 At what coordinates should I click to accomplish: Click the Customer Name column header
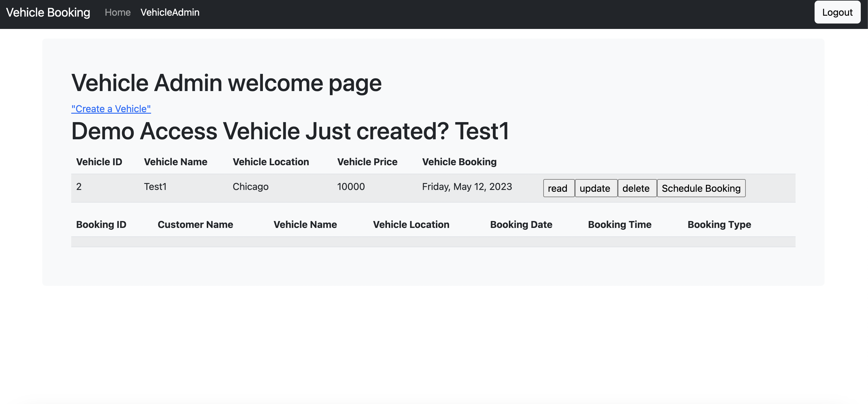tap(196, 225)
